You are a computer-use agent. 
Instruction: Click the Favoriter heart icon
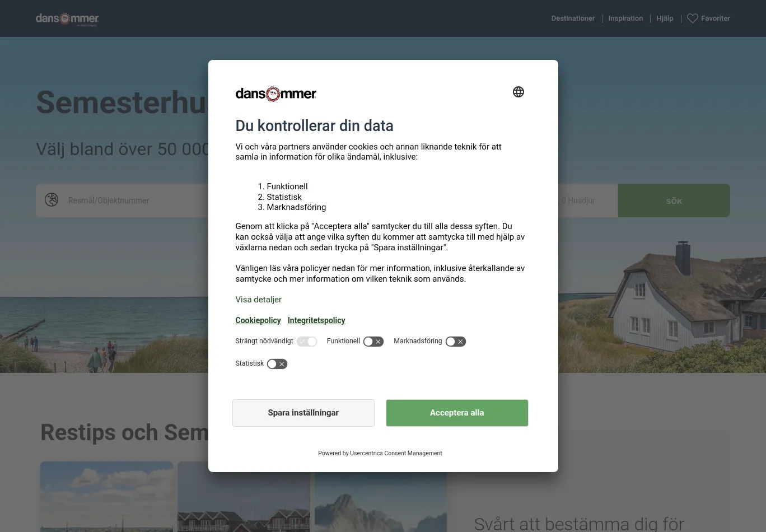click(692, 18)
